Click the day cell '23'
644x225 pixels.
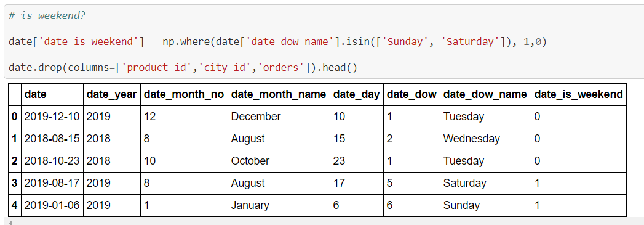pos(357,162)
